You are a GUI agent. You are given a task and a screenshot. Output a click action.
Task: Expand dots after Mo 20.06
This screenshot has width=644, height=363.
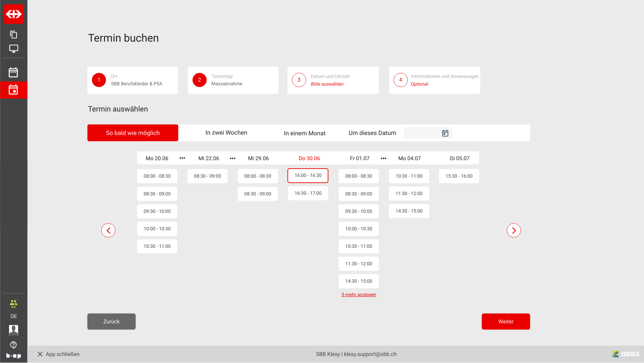pos(182,158)
